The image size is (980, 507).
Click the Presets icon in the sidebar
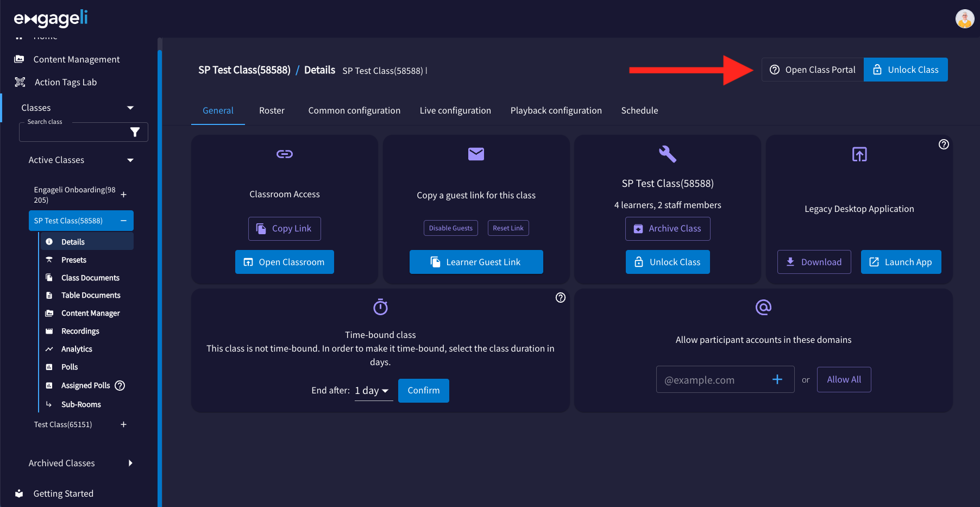point(49,260)
